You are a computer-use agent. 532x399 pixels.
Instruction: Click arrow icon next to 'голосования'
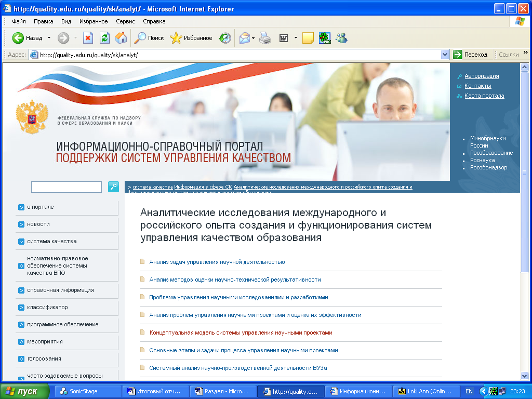(21, 359)
